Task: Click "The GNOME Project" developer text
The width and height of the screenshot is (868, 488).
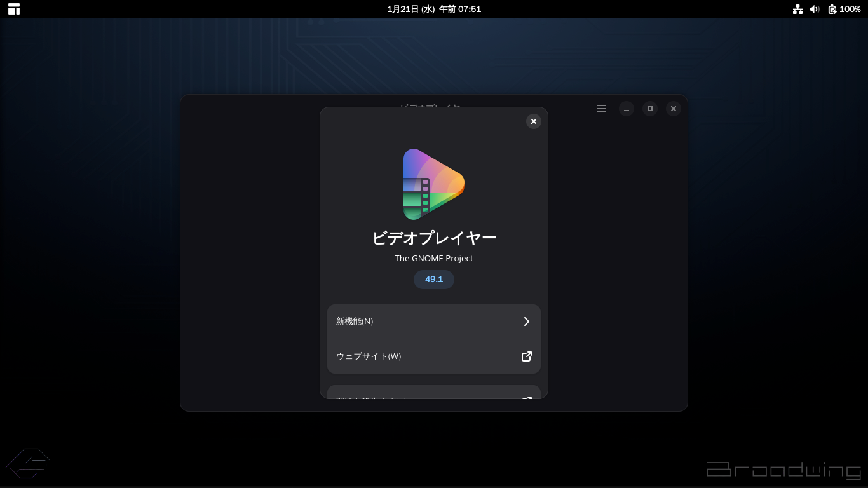Action: pyautogui.click(x=434, y=259)
